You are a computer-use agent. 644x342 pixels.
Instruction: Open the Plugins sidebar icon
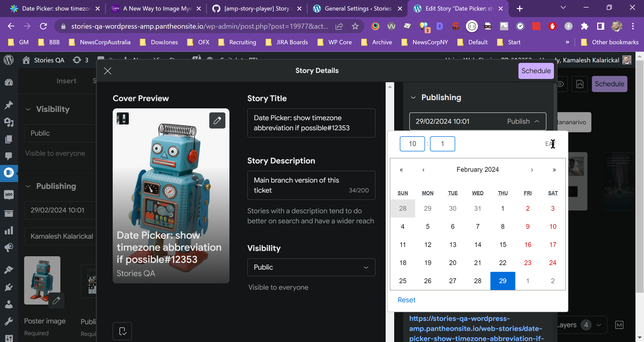coord(9,287)
